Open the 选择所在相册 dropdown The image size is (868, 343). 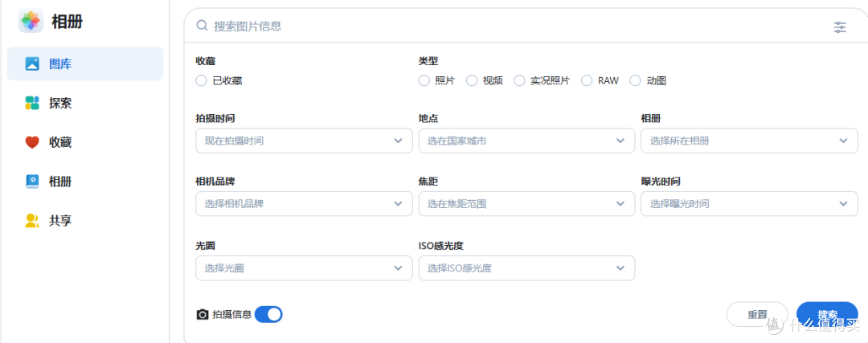750,141
